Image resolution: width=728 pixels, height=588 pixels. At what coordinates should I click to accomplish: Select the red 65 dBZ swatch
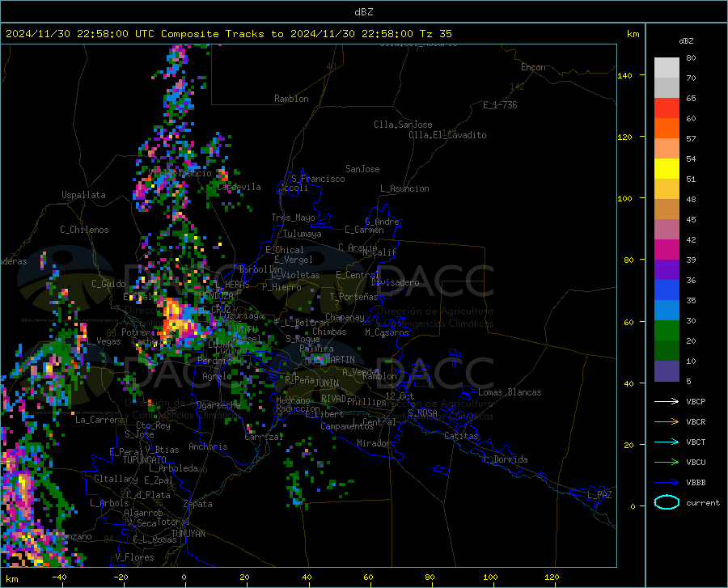click(667, 108)
